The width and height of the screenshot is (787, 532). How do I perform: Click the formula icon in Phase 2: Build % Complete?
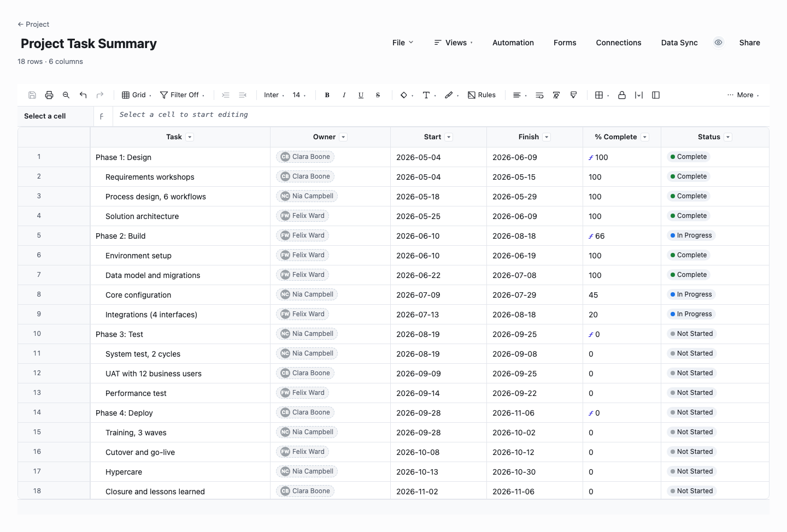click(591, 237)
